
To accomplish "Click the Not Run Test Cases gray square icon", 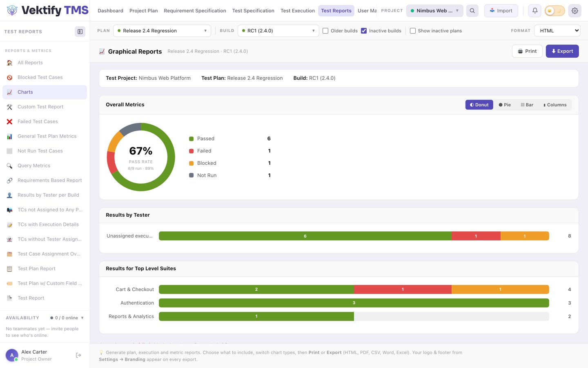I will (9, 151).
